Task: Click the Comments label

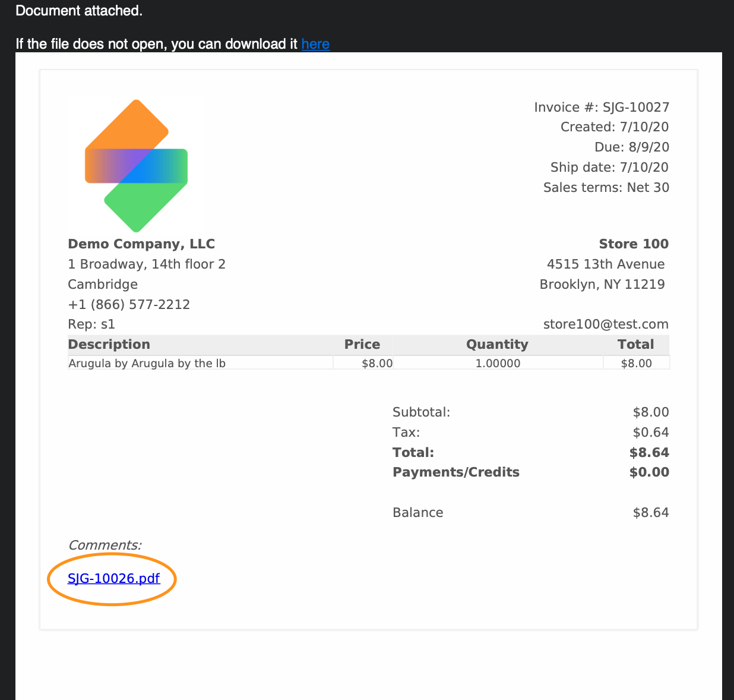Action: (x=105, y=546)
